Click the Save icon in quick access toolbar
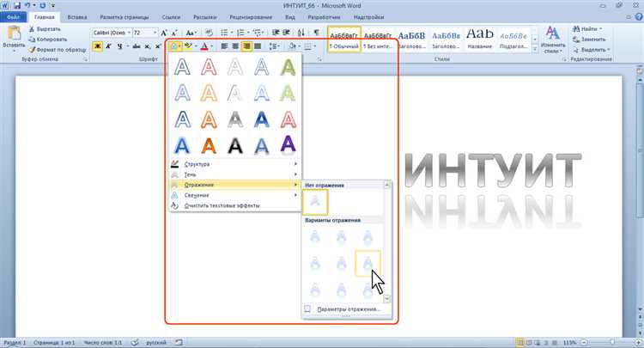Viewport: 644px width, 348px height. pyautogui.click(x=17, y=5)
